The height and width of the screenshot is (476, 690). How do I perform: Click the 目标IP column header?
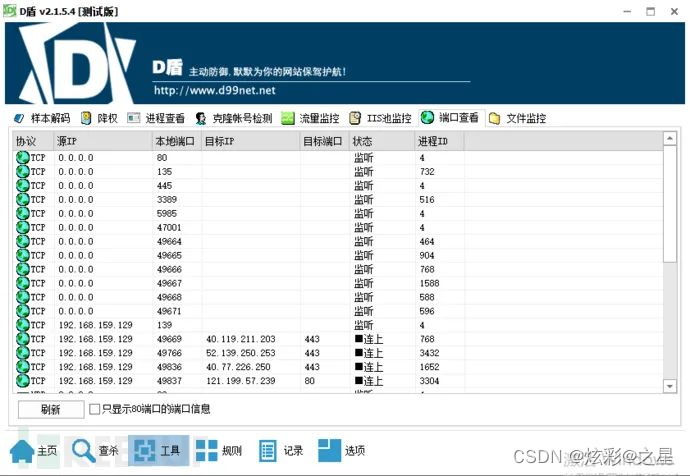pos(251,141)
